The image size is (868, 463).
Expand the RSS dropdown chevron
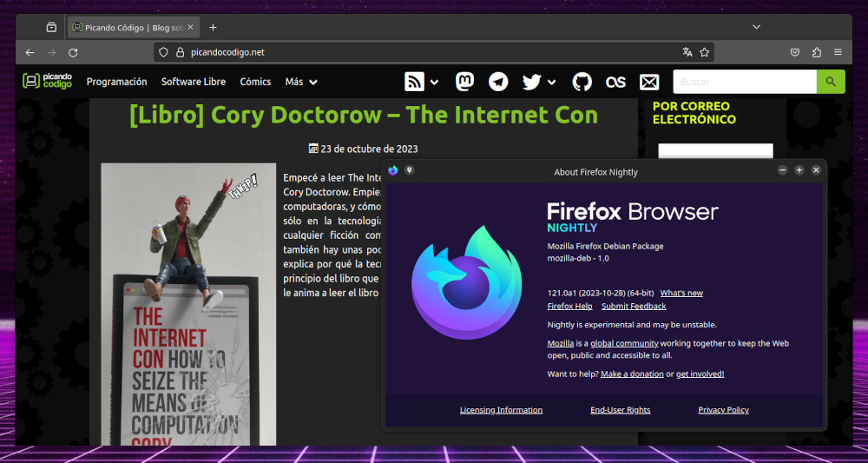(434, 83)
